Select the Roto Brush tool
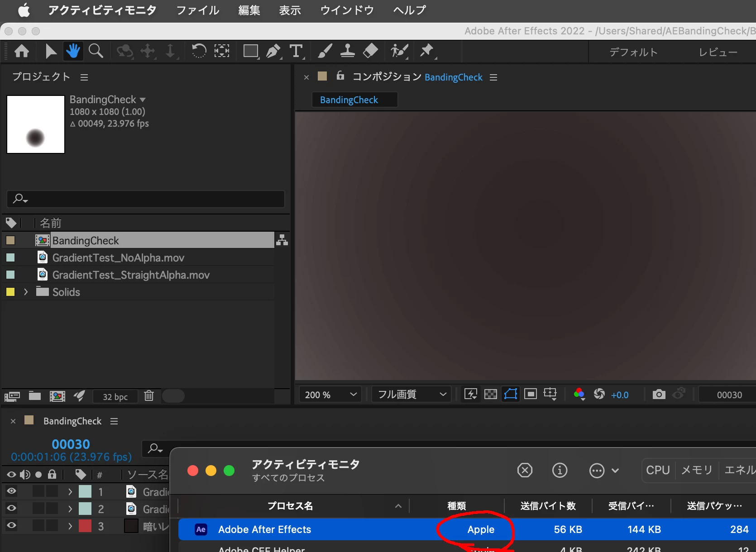The height and width of the screenshot is (552, 756). (399, 51)
